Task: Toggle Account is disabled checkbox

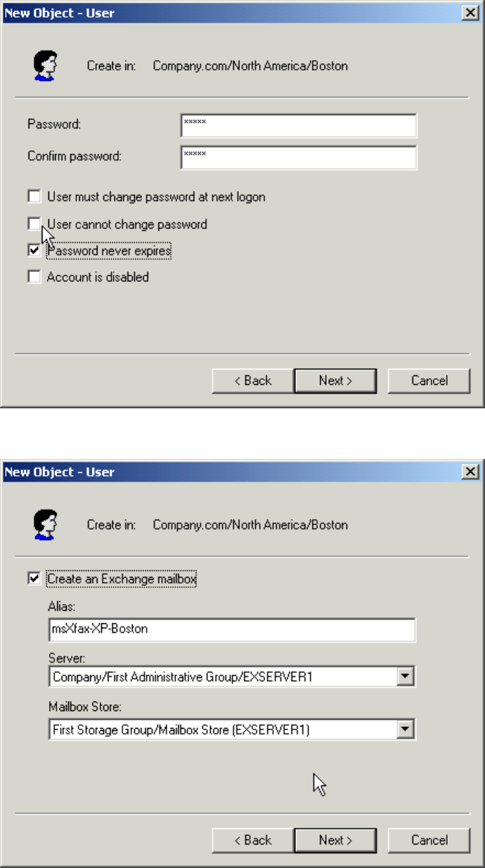Action: (x=34, y=277)
